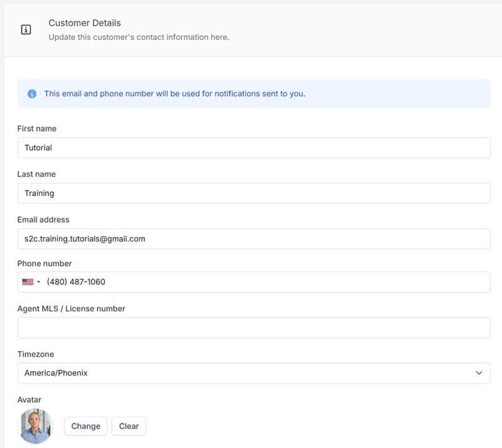Click the blue info icon in notification banner
This screenshot has width=502, height=448.
point(32,93)
